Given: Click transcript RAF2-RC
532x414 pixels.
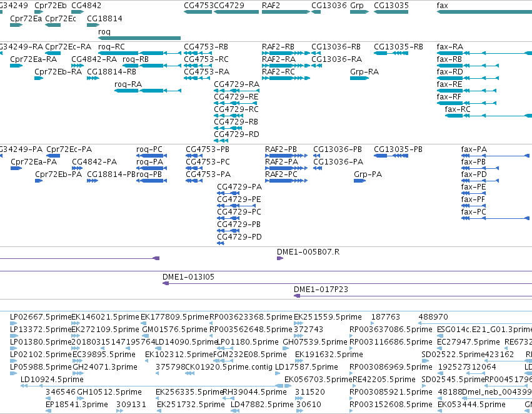Looking at the screenshot, I should coord(286,78).
